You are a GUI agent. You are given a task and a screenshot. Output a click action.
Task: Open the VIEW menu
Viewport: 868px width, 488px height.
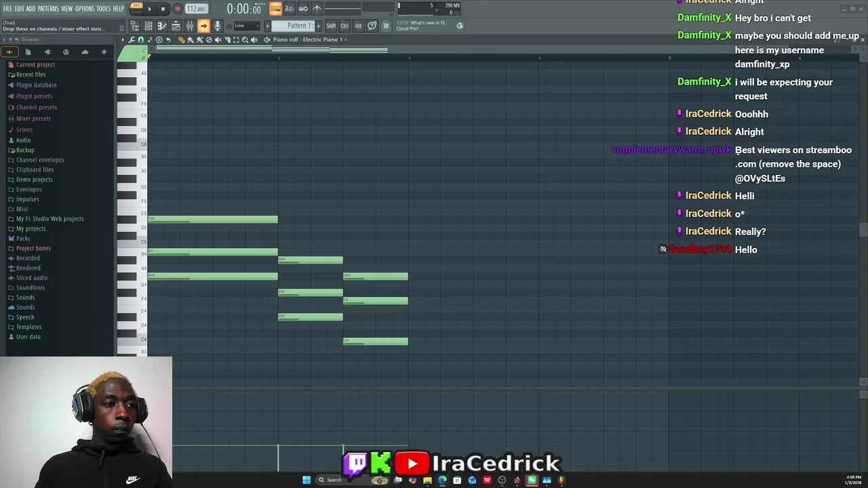pyautogui.click(x=67, y=9)
